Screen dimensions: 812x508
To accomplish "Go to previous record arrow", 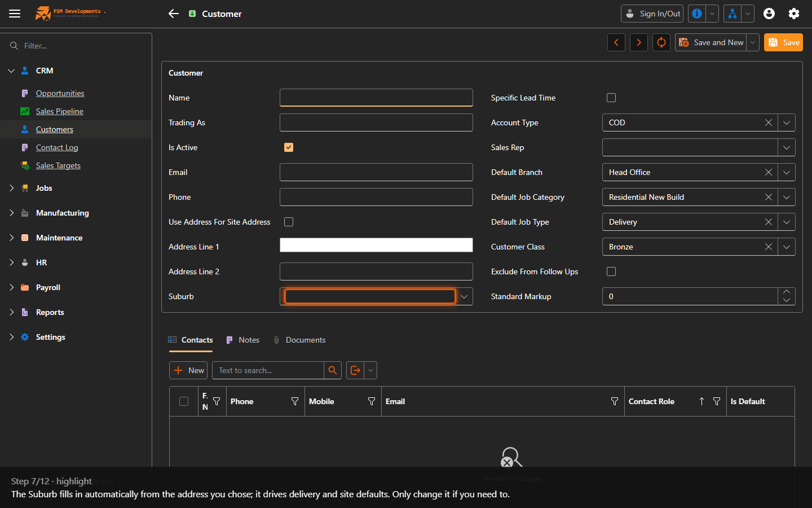I will [x=616, y=42].
